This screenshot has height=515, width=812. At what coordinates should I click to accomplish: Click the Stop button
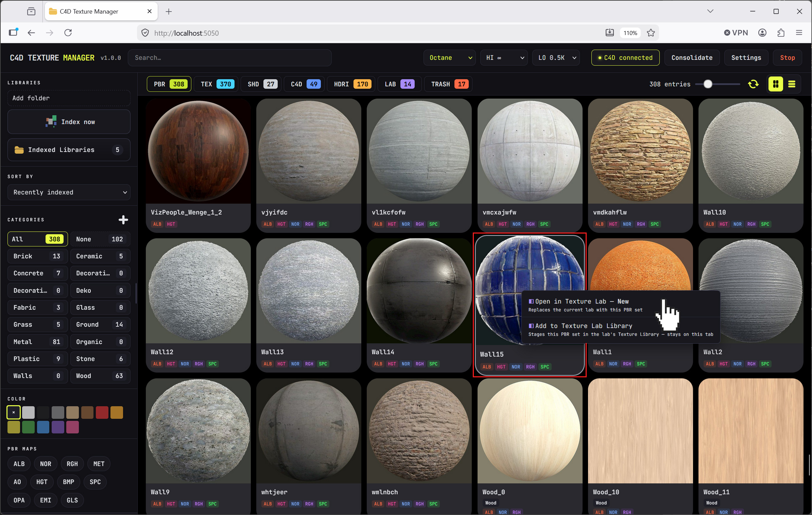click(x=787, y=58)
